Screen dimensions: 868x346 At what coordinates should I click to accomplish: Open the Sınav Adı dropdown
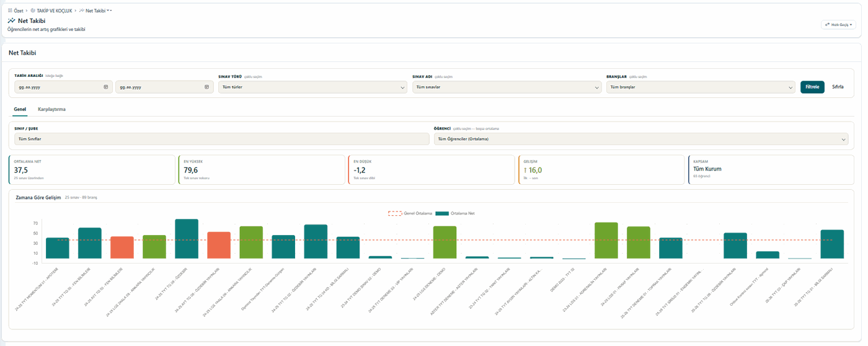click(x=507, y=87)
